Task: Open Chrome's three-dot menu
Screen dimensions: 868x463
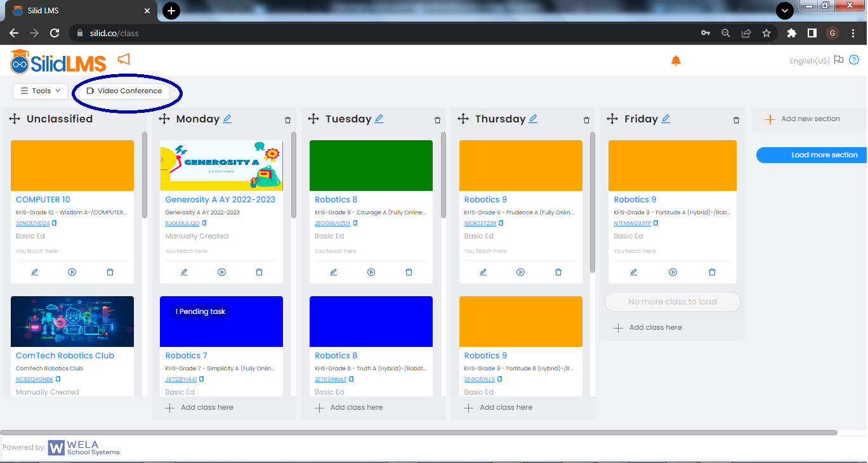Action: (853, 32)
